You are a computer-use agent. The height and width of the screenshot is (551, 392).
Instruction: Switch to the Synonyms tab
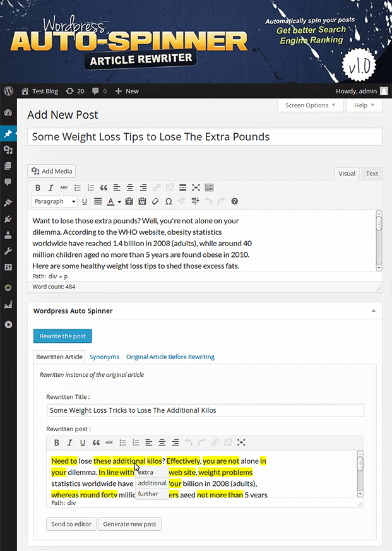(104, 357)
